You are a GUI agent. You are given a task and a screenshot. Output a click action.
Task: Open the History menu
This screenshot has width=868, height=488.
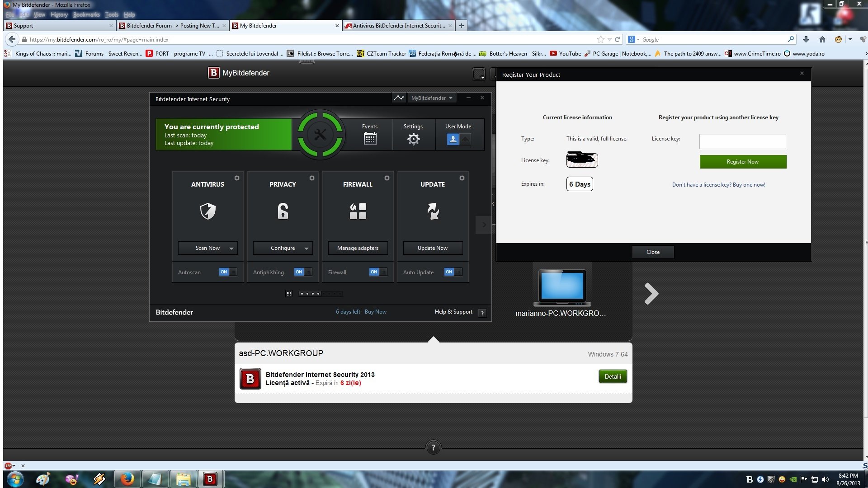(59, 15)
